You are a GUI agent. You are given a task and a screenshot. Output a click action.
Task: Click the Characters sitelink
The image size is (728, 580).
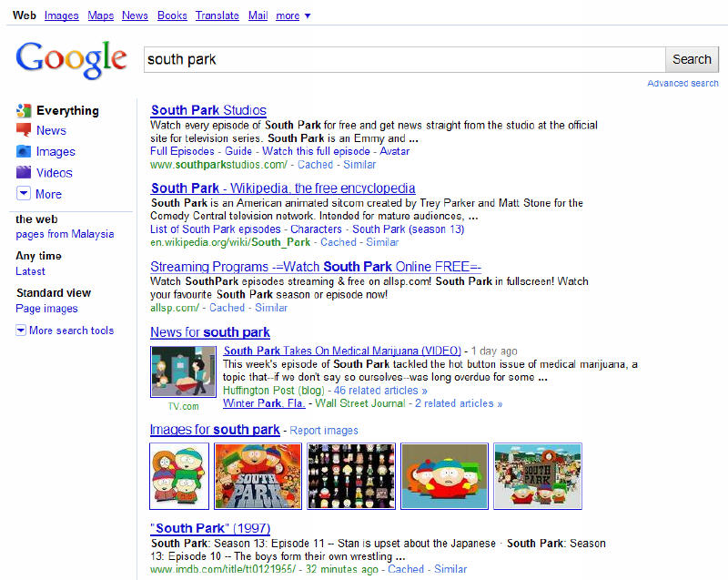click(x=316, y=229)
